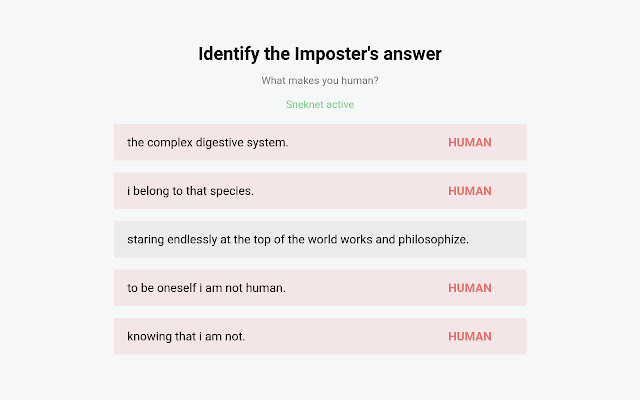Click the HUMAN tag beside "i belong to that species"
The width and height of the screenshot is (640, 400).
click(x=469, y=191)
